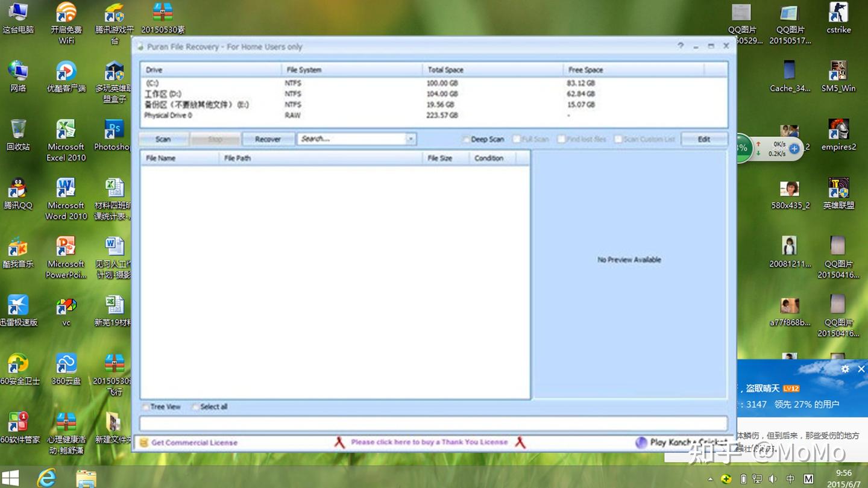Viewport: 868px width, 488px height.
Task: Toggle the Scan Custom List checkbox
Action: [x=618, y=139]
